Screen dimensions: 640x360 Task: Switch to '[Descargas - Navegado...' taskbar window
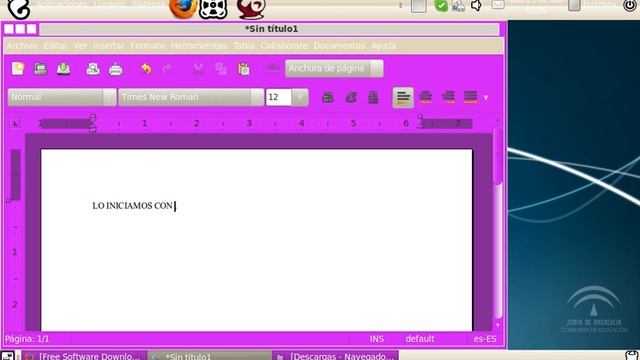coord(335,356)
